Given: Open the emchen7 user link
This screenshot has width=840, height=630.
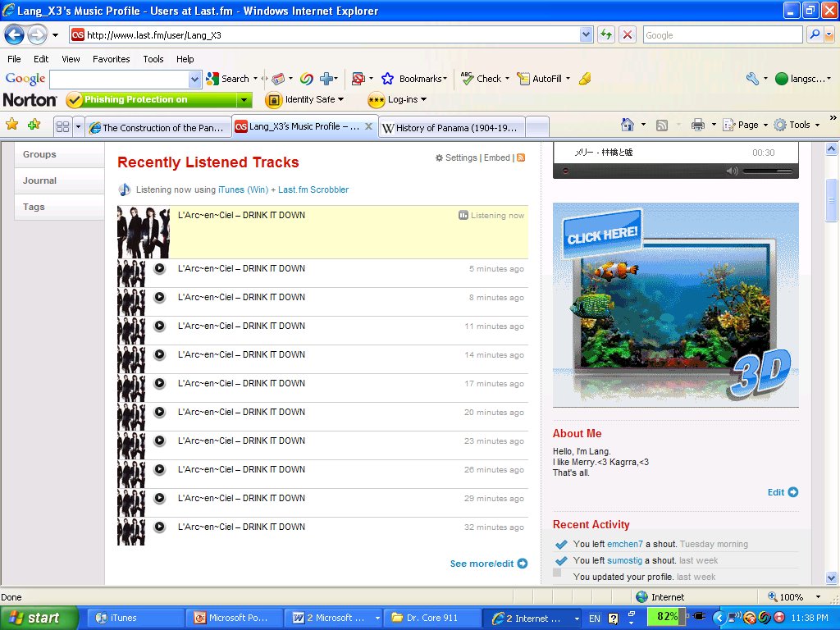Looking at the screenshot, I should [x=624, y=544].
